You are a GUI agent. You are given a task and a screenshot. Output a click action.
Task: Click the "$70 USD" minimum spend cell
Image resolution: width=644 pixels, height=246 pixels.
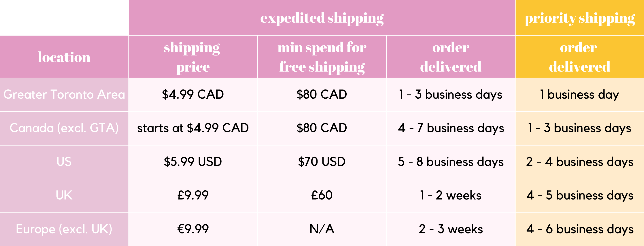tap(322, 161)
